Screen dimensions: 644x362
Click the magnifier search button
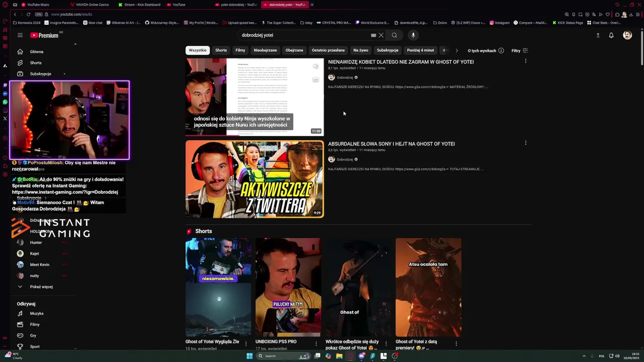coord(394,35)
